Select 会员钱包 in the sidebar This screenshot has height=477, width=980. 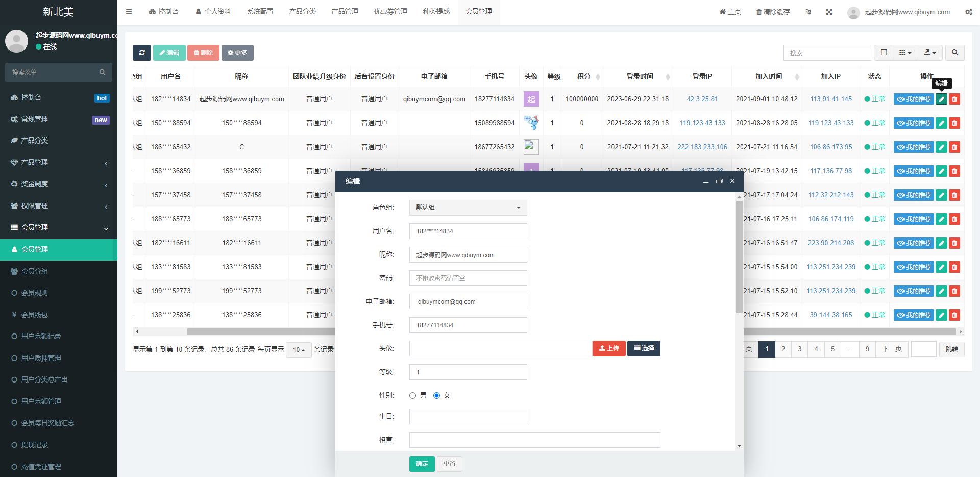click(35, 315)
